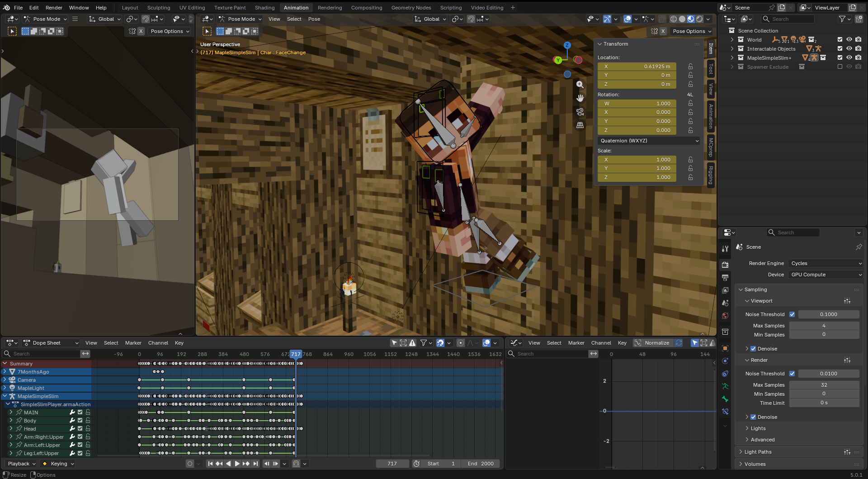Open the Quaternion (WXYZ) rotation mode dropdown
Viewport: 868px width, 479px height.
click(649, 141)
